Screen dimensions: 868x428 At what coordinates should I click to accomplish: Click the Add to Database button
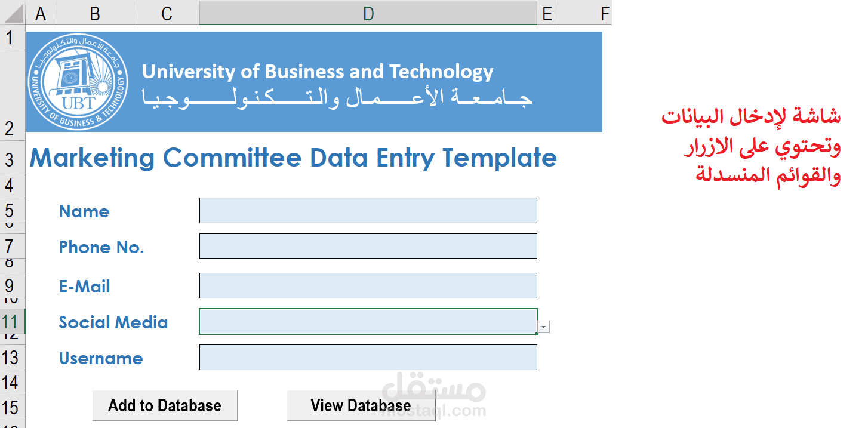pos(165,406)
